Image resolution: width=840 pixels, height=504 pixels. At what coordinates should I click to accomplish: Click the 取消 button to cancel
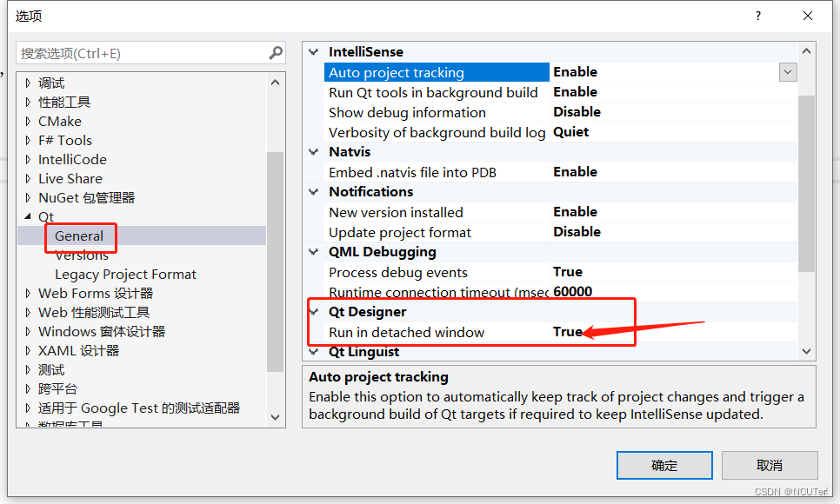point(770,465)
